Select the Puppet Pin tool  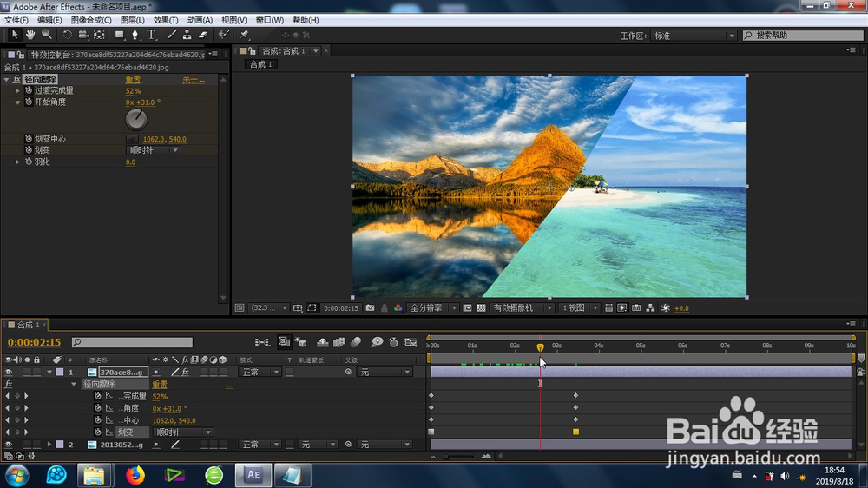pos(245,35)
